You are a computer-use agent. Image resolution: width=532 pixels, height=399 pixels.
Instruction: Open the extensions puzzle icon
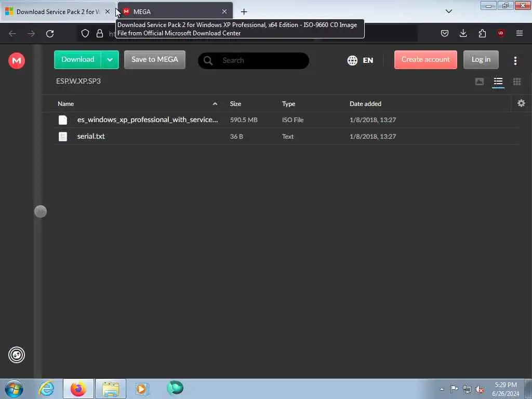coord(482,33)
